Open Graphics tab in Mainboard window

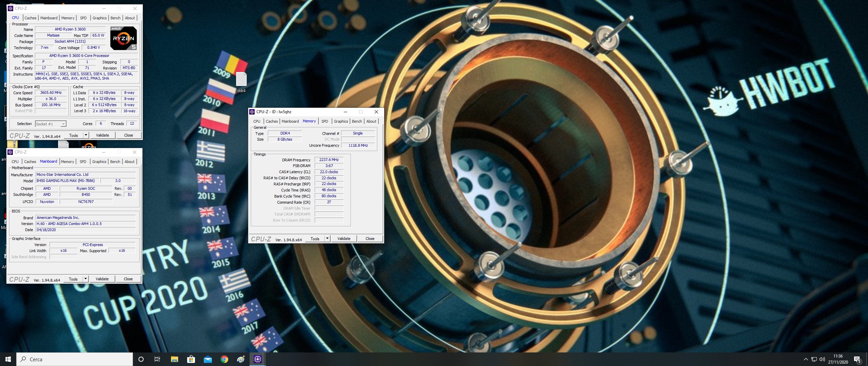tap(99, 162)
